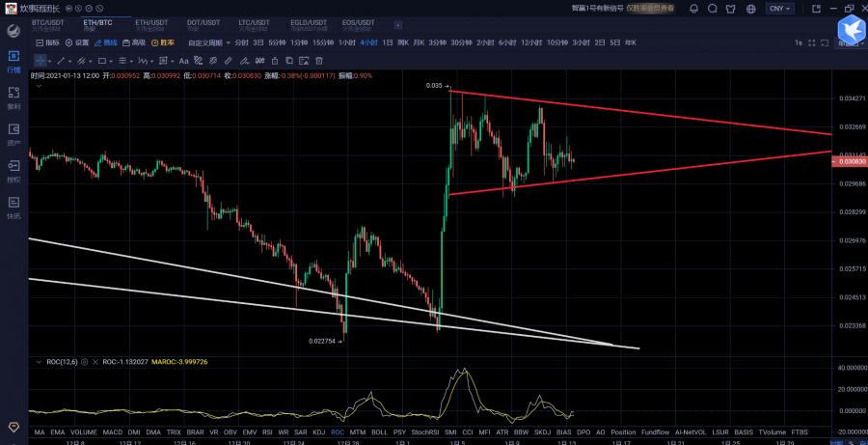Open the 自定义周期 custom period dropdown

pos(209,42)
